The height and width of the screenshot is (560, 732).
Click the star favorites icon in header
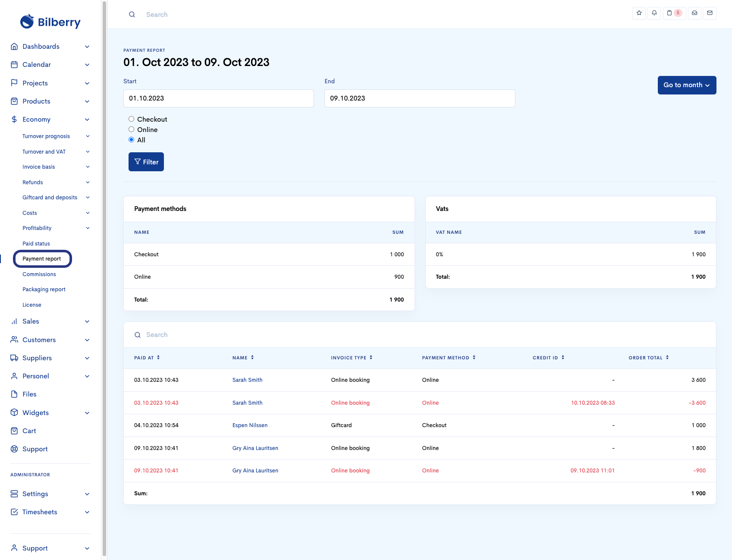[639, 13]
